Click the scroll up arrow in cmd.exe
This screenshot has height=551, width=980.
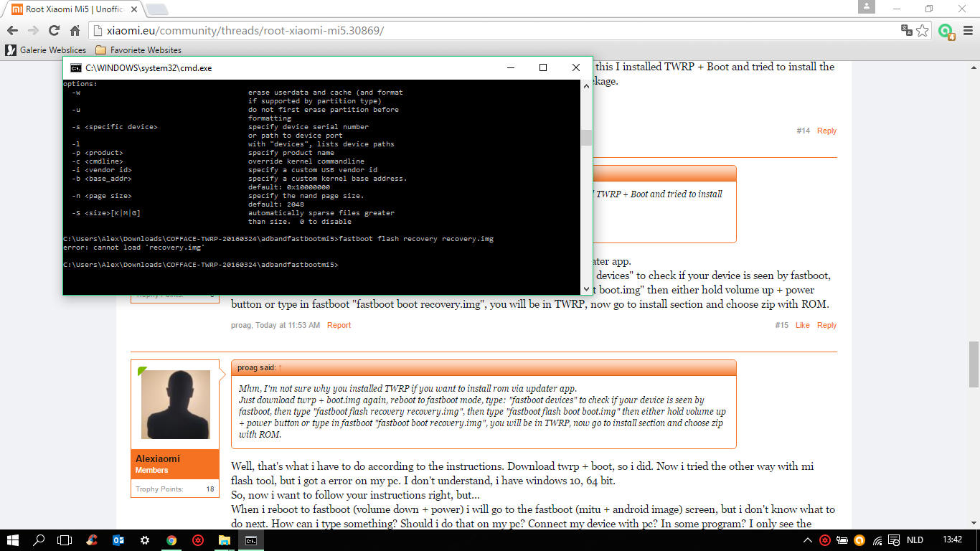click(586, 85)
